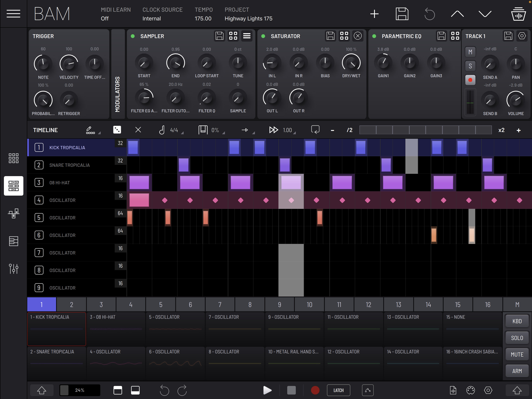Open the MIDI LEARN setting
532x399 pixels.
click(115, 14)
